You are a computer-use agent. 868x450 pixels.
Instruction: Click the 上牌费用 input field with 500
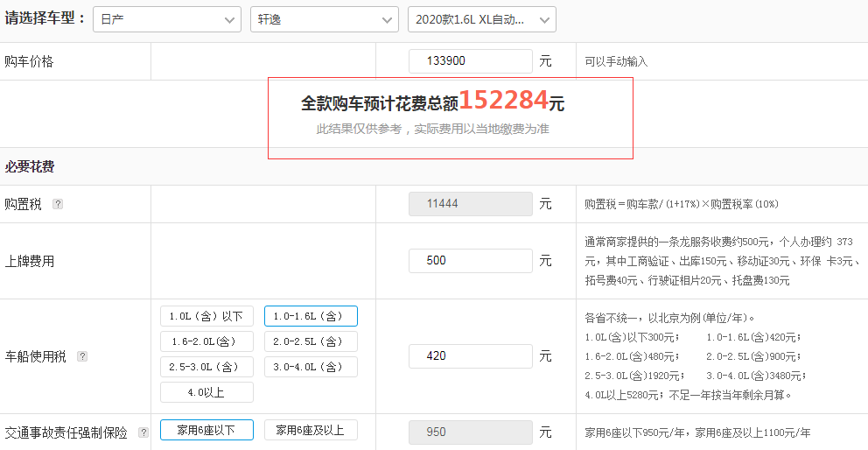click(x=471, y=261)
